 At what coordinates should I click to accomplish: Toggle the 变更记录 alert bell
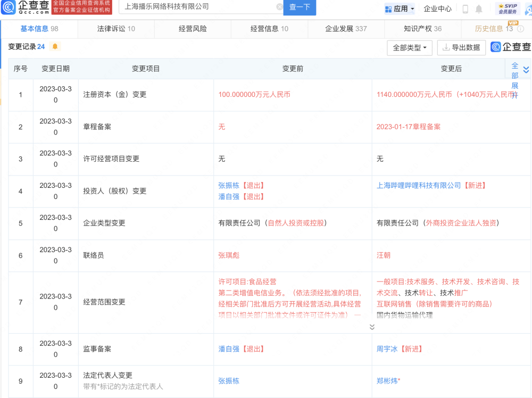click(x=55, y=46)
